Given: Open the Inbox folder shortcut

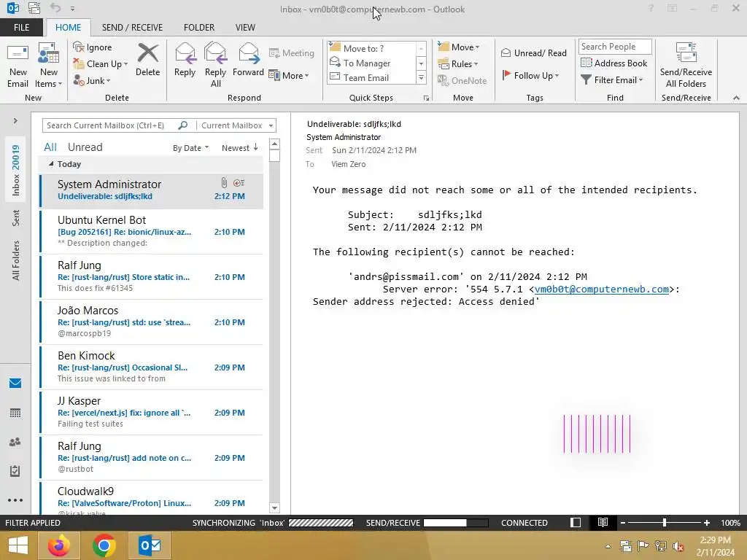Looking at the screenshot, I should pos(16,171).
